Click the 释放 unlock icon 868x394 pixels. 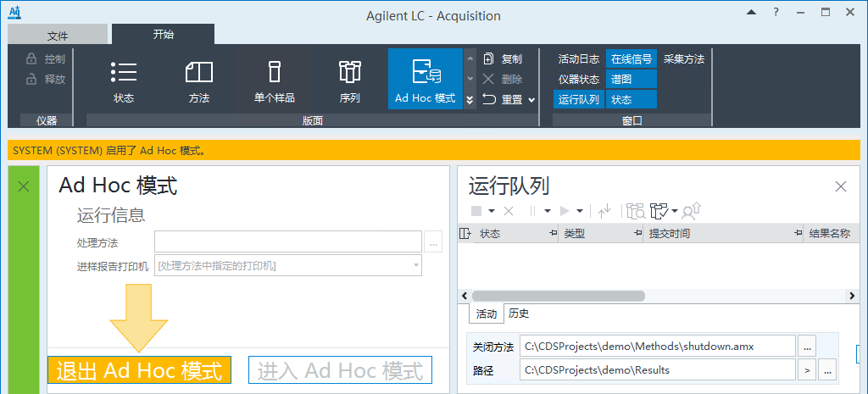[31, 79]
